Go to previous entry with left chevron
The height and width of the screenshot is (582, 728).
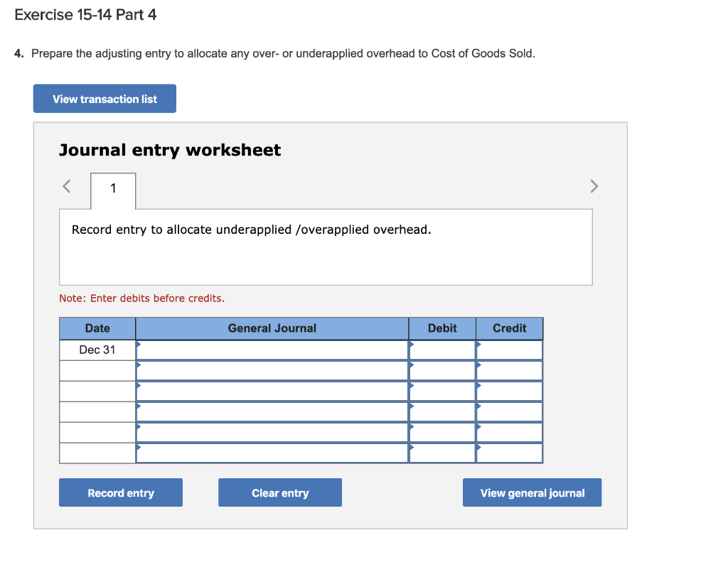66,186
